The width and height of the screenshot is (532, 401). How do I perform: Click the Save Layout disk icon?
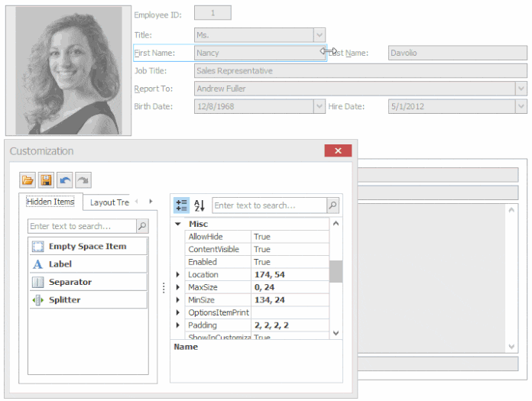click(47, 180)
